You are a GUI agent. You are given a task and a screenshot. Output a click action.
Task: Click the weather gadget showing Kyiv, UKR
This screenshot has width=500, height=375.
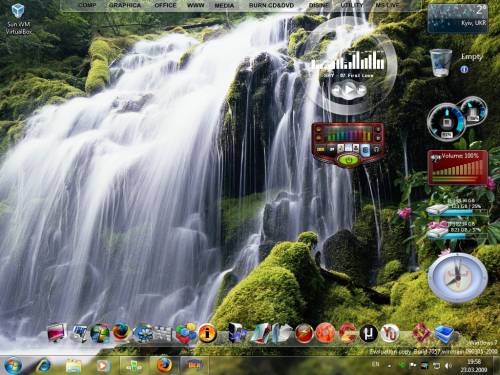458,18
